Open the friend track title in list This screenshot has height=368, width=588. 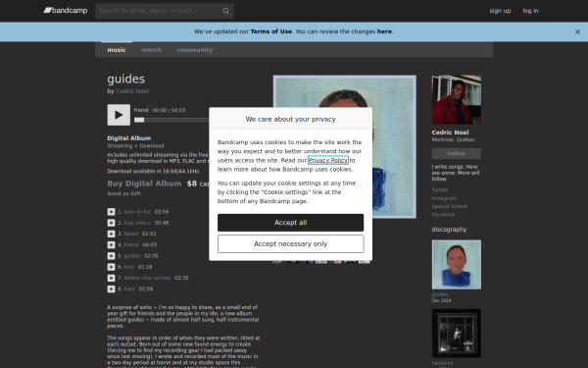click(x=131, y=244)
